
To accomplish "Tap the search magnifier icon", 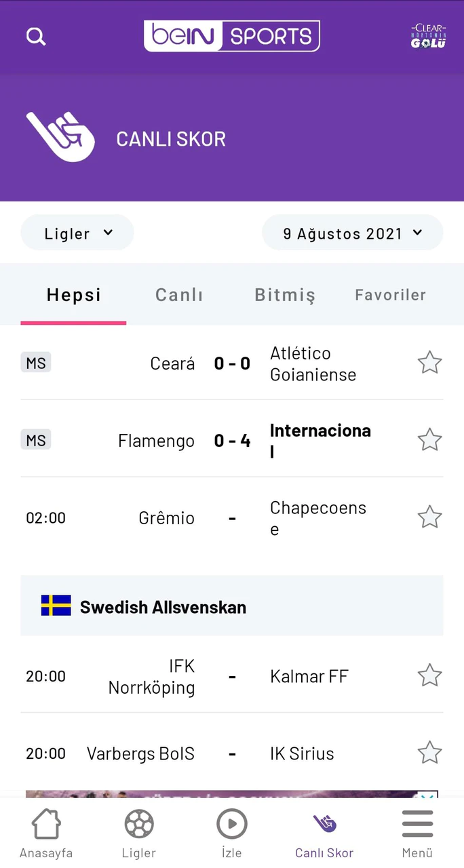I will click(x=36, y=37).
